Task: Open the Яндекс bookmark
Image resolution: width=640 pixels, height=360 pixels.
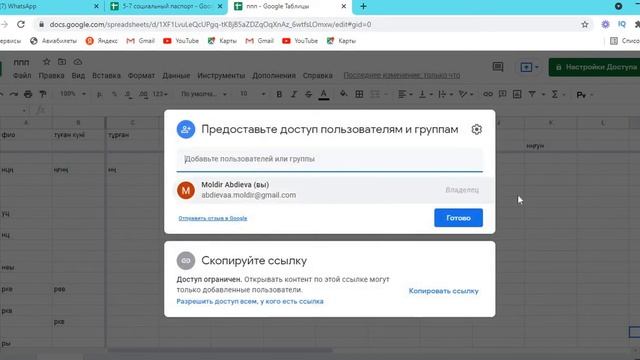Action: [102, 41]
